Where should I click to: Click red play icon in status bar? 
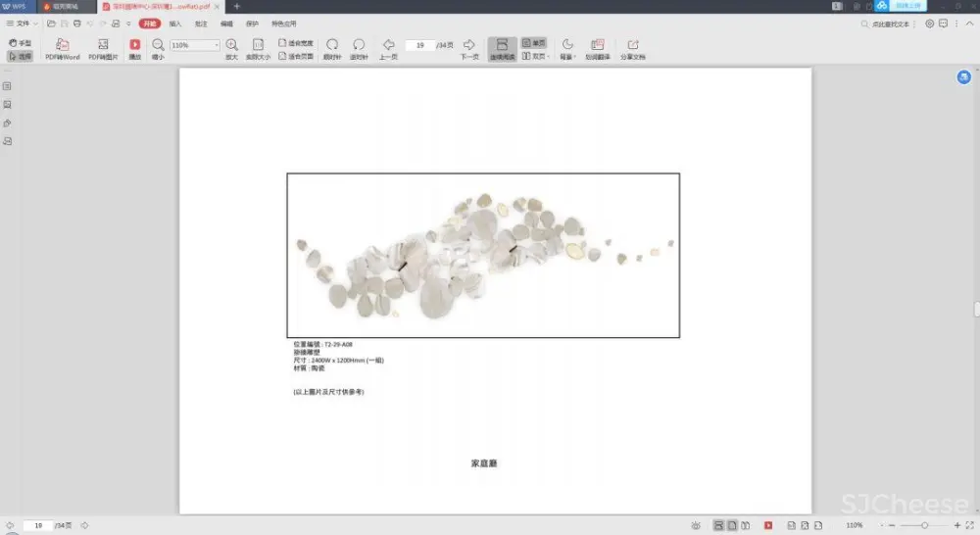[768, 525]
